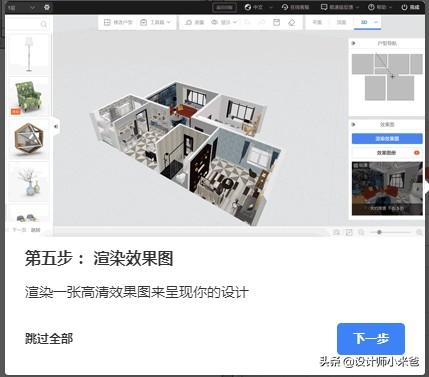Select the green floral armchair thumbnail
The width and height of the screenshot is (429, 377).
pyautogui.click(x=29, y=97)
